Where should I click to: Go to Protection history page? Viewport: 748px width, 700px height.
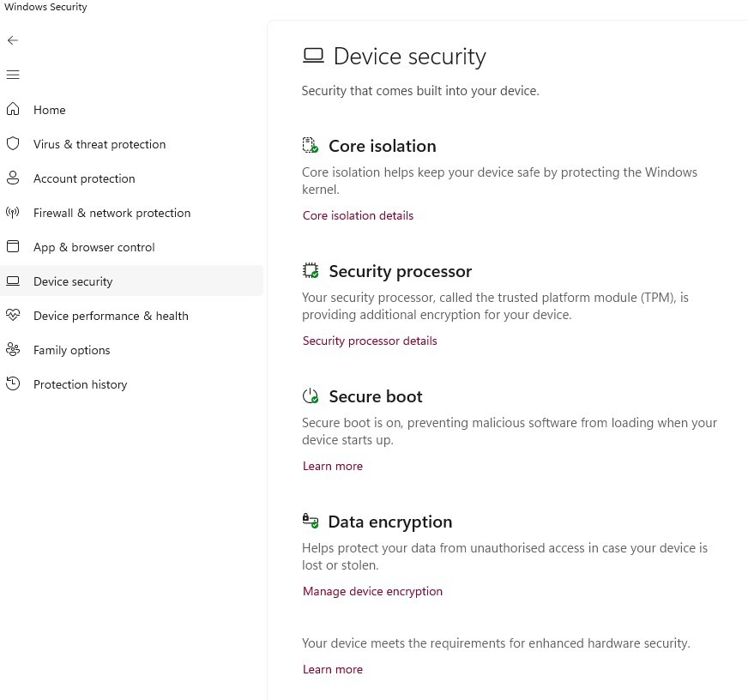click(80, 384)
